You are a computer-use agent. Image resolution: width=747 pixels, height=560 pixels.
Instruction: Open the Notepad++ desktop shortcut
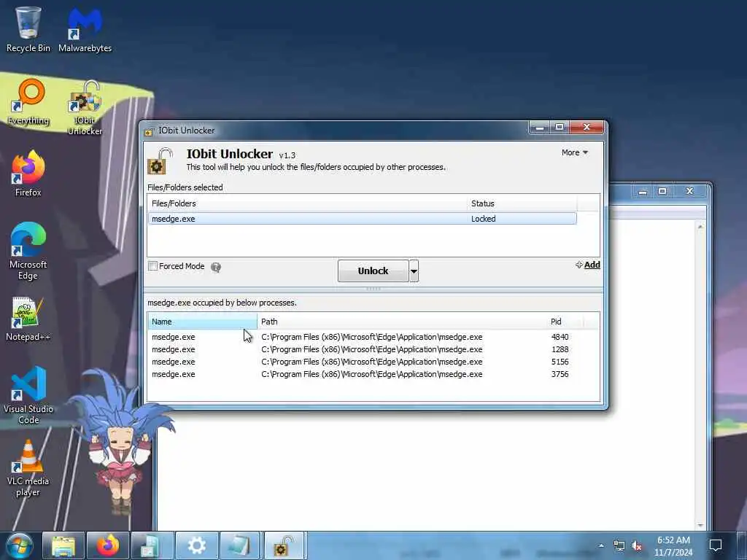(28, 319)
